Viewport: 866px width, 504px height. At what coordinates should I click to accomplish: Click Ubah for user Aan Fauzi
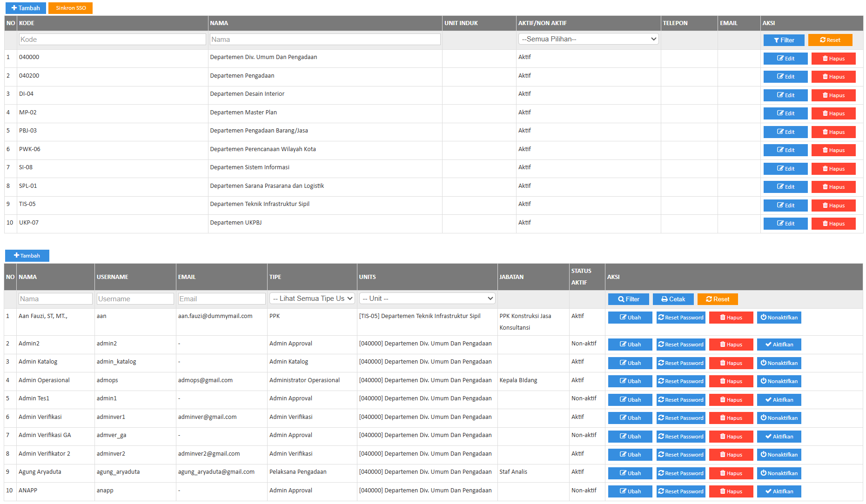pyautogui.click(x=630, y=318)
